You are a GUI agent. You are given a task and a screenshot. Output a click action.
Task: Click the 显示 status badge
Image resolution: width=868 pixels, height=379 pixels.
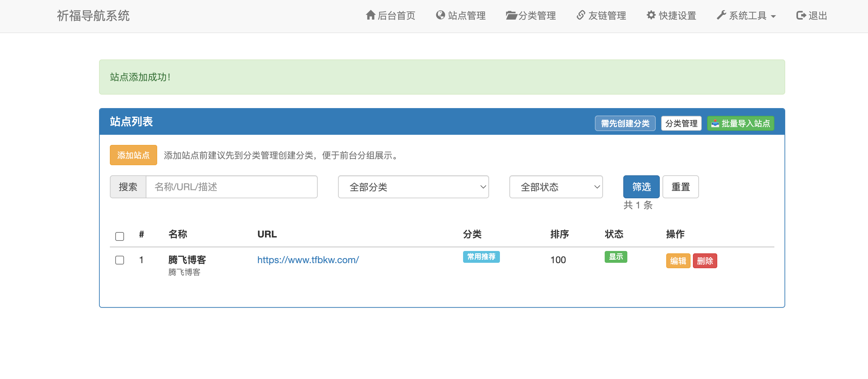coord(616,257)
